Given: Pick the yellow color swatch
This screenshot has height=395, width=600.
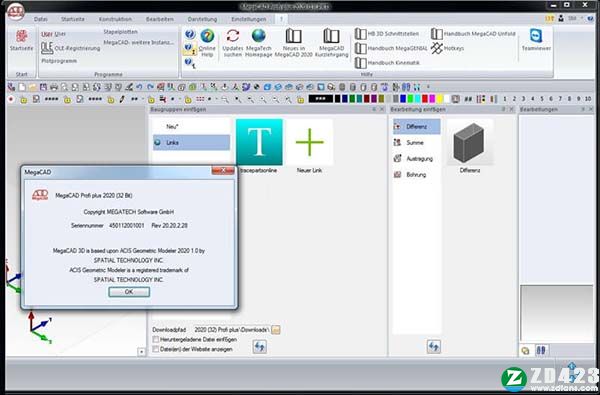Looking at the screenshot, I should pos(440,99).
